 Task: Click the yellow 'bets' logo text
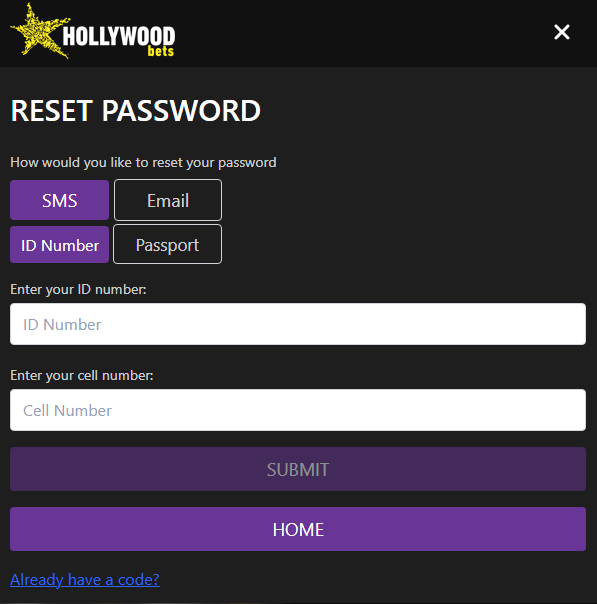click(161, 51)
